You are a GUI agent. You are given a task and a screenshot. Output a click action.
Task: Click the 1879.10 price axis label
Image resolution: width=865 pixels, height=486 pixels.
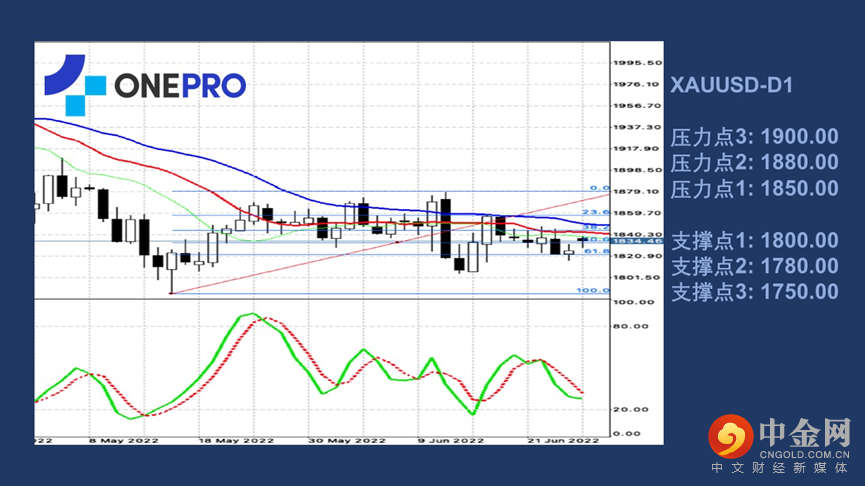click(637, 192)
